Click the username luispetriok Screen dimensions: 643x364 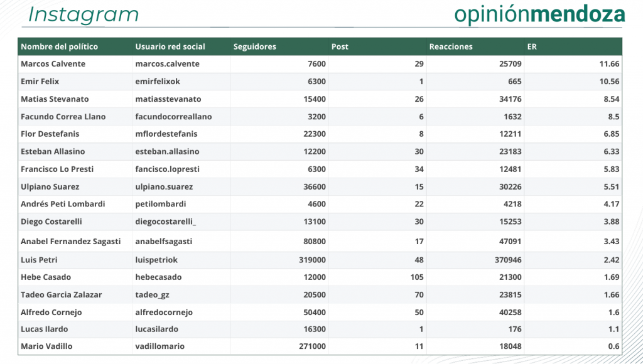pos(156,260)
